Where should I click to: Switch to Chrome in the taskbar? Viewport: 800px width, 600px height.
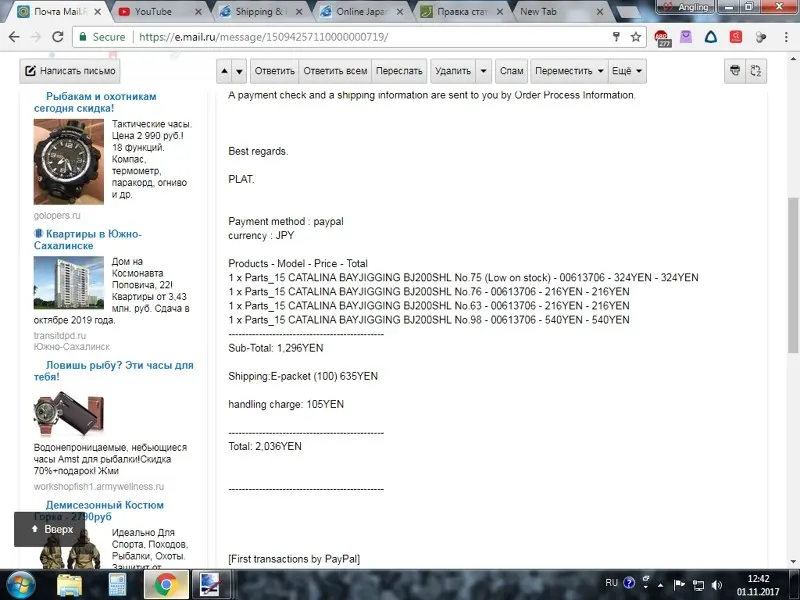166,585
